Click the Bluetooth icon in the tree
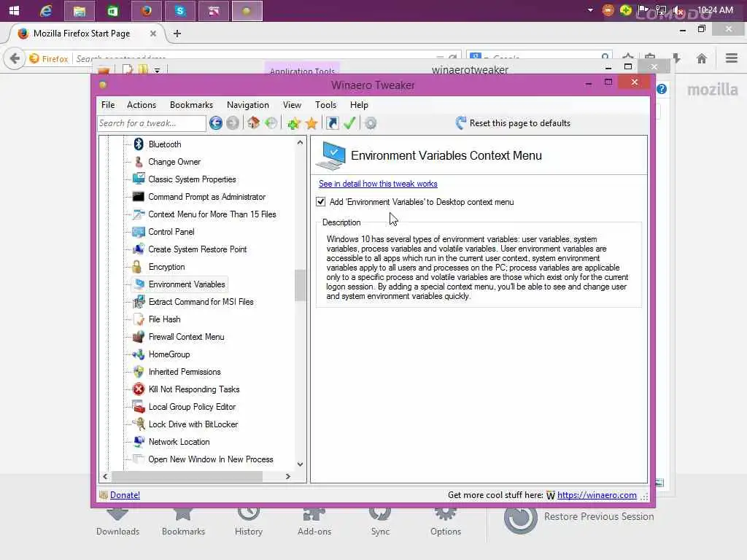The width and height of the screenshot is (747, 560). click(139, 144)
